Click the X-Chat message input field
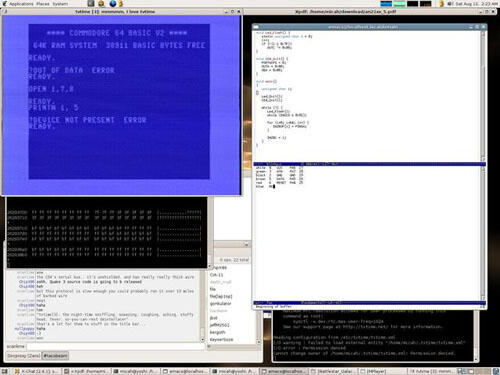Image resolution: width=500 pixels, height=375 pixels. click(115, 347)
